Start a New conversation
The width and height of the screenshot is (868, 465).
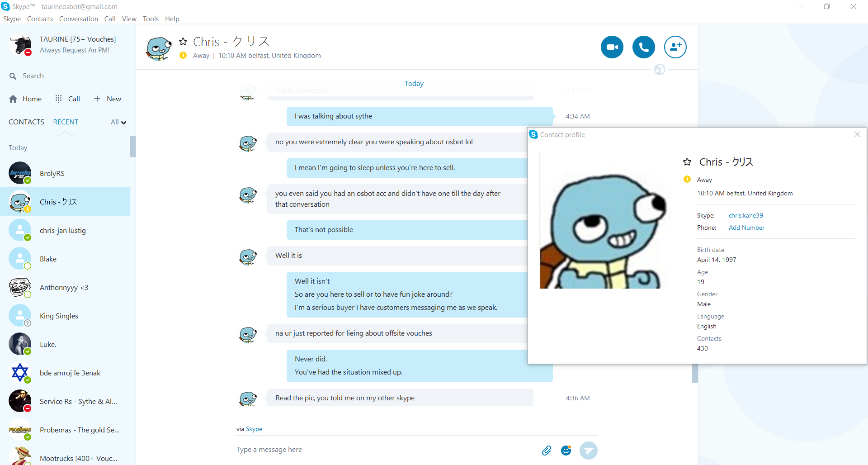(108, 99)
